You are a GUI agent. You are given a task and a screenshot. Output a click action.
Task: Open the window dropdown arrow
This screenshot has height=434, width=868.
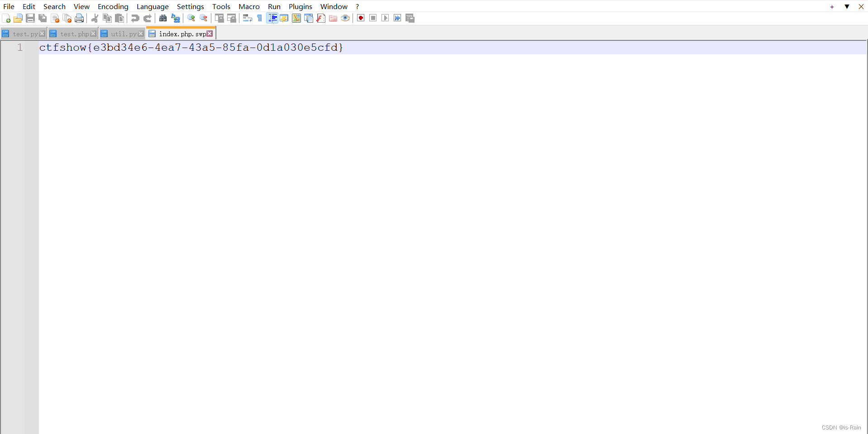point(846,6)
